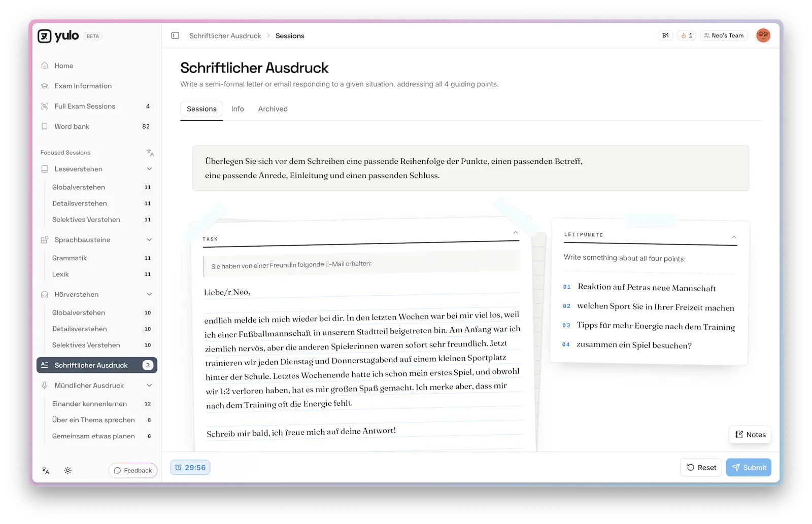
Task: Select Schriftlicher Ausdruck in the sidebar
Action: point(97,365)
